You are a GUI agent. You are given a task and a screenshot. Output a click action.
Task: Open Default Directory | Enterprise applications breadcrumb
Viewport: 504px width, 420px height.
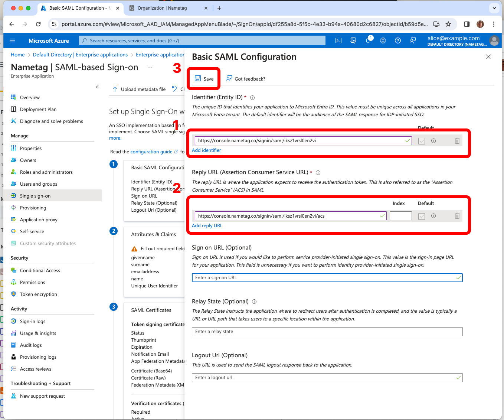click(80, 55)
